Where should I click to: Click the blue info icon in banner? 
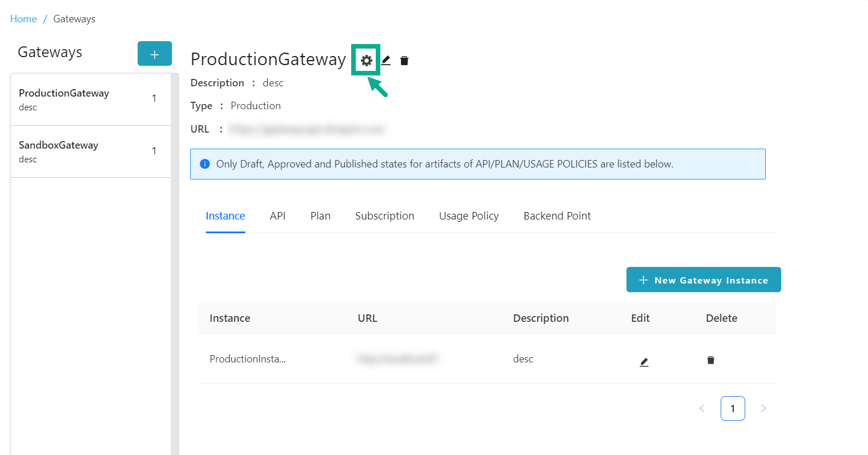pyautogui.click(x=204, y=164)
